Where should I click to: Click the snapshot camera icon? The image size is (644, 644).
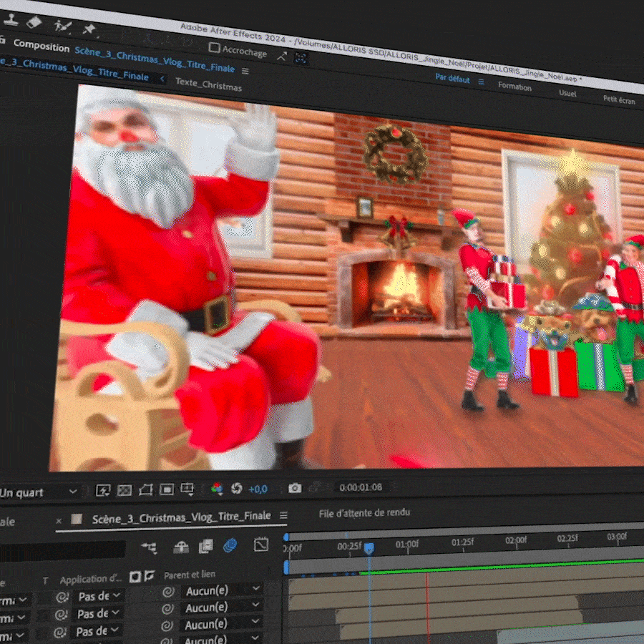coord(294,488)
